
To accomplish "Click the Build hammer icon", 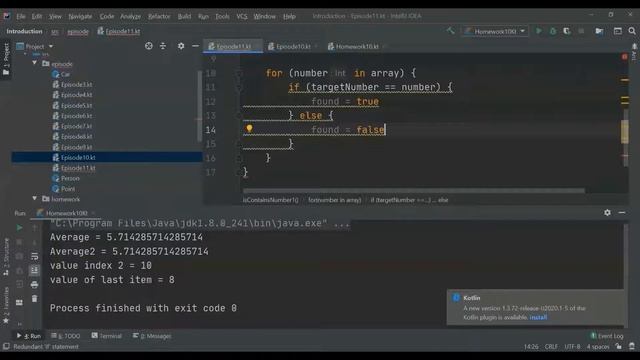I will 450,31.
